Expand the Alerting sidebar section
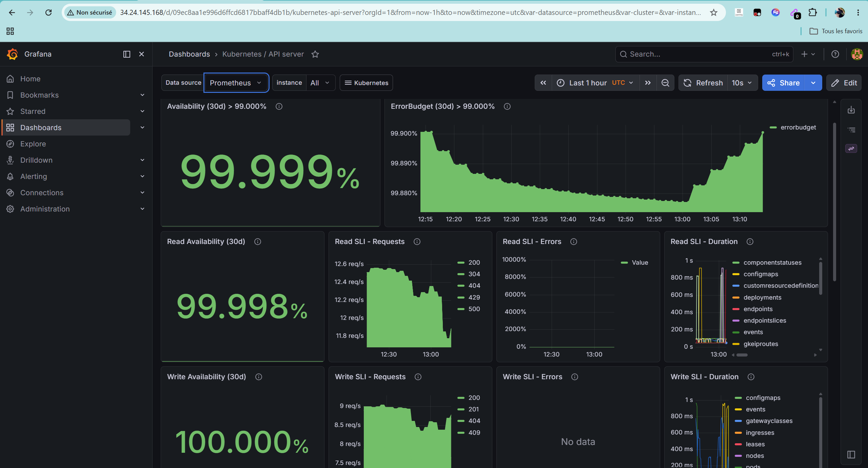This screenshot has width=868, height=468. tap(142, 176)
